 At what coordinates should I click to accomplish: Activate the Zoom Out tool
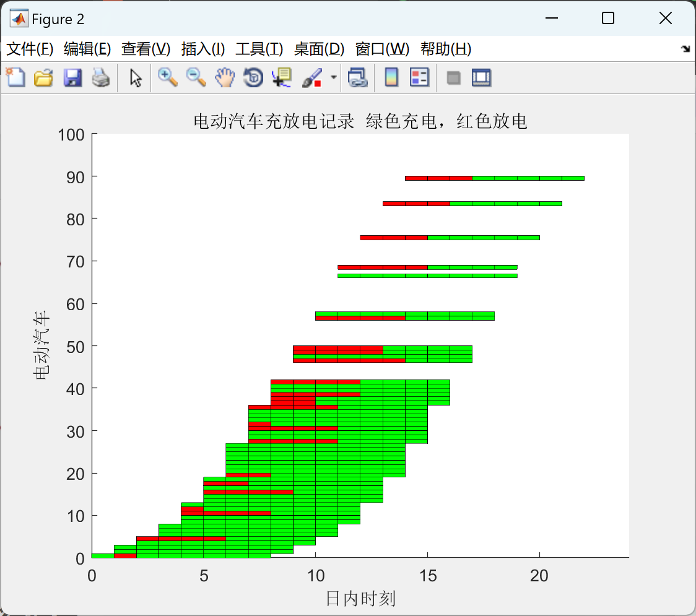(x=196, y=77)
